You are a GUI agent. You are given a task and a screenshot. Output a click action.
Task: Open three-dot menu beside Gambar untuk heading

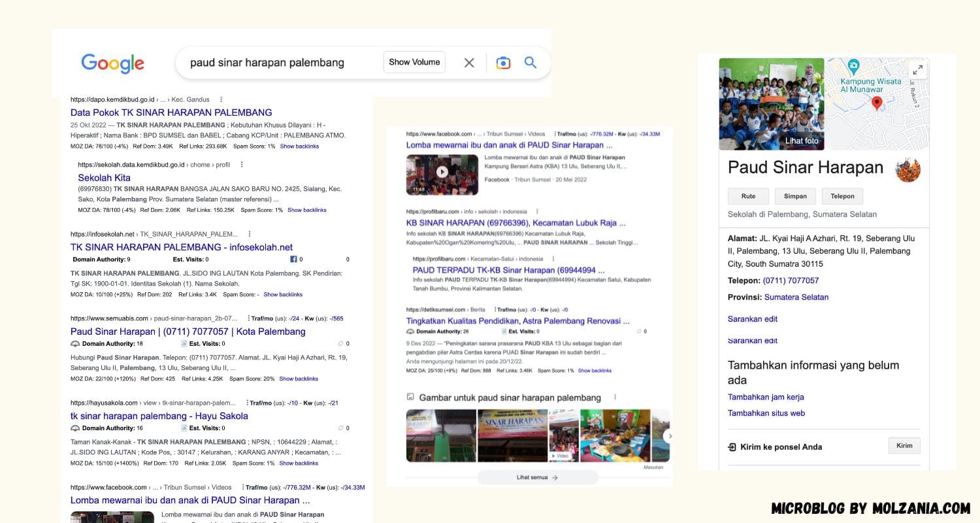615,397
